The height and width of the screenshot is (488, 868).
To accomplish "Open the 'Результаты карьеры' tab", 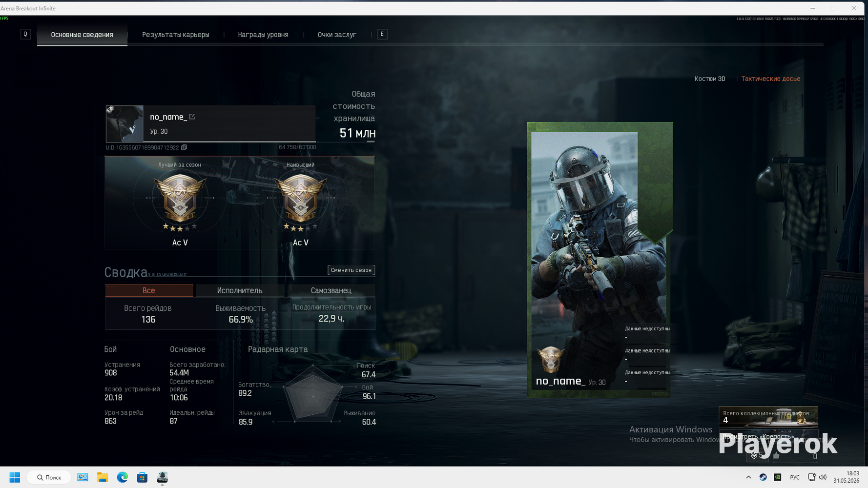I will pos(176,35).
